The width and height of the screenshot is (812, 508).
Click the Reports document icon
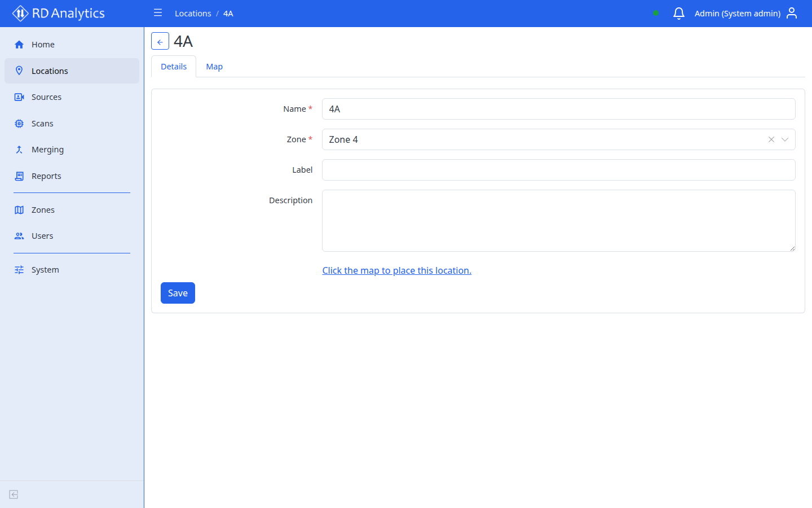[x=19, y=176]
